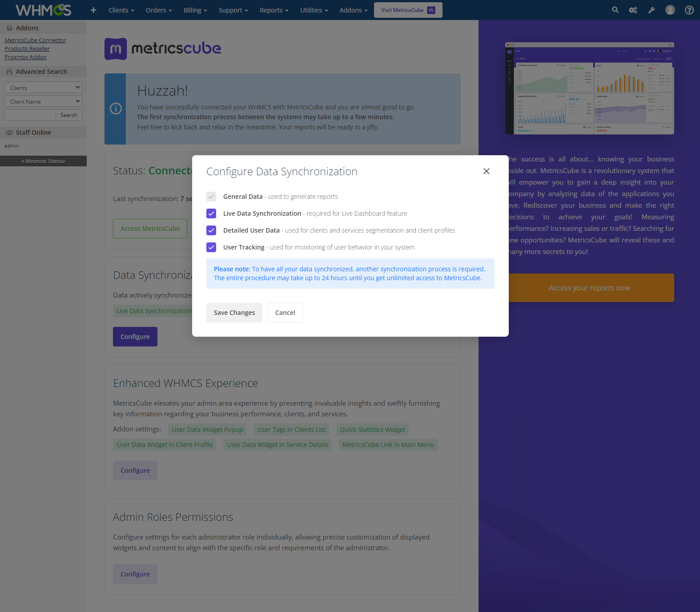
Task: Click the Quick Statistics Widget tag
Action: [373, 430]
